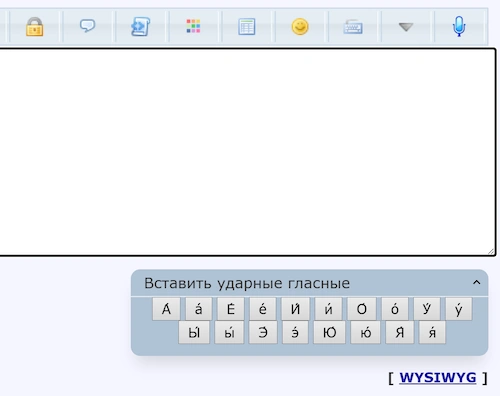
Task: Insert uppercase stressed У́
Action: pyautogui.click(x=427, y=309)
